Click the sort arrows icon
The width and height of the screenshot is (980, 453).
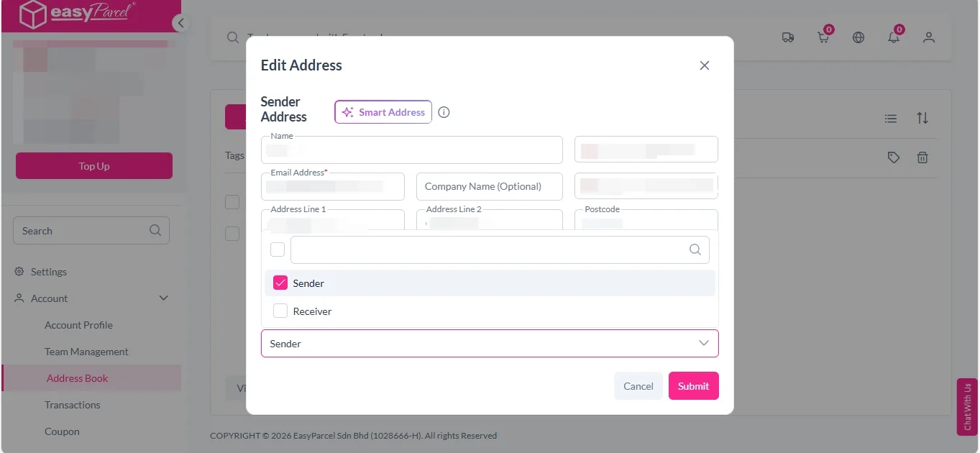click(922, 118)
